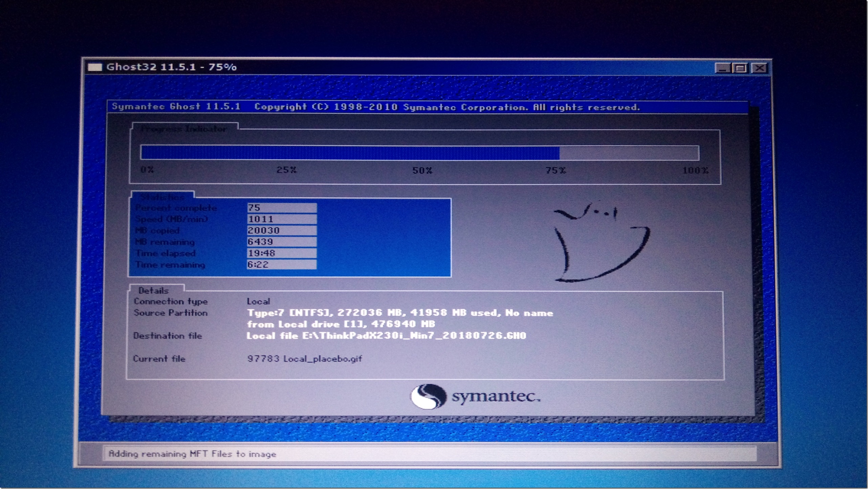
Task: Click the MB remaining value 6439
Action: tap(282, 242)
